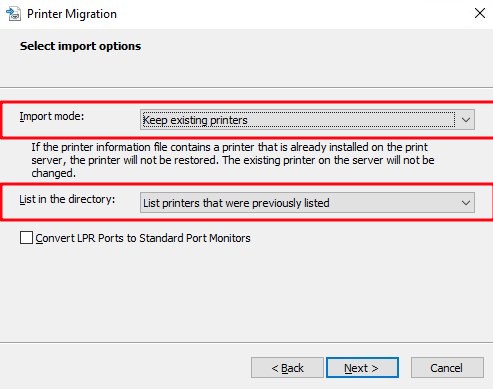Enable Convert LPR Ports checkbox
The image size is (493, 389).
click(26, 238)
